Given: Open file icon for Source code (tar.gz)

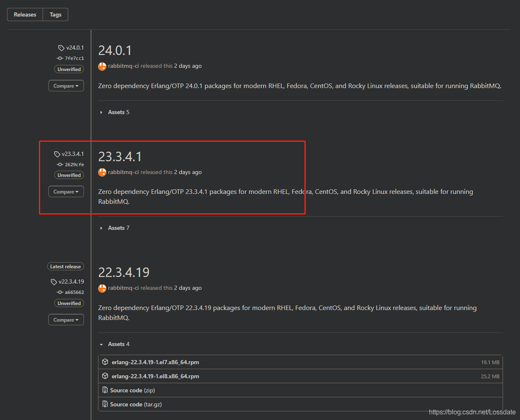Looking at the screenshot, I should 105,404.
